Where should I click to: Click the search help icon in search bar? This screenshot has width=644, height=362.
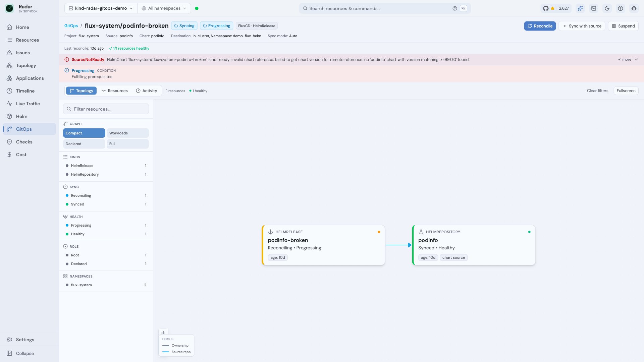tap(454, 8)
